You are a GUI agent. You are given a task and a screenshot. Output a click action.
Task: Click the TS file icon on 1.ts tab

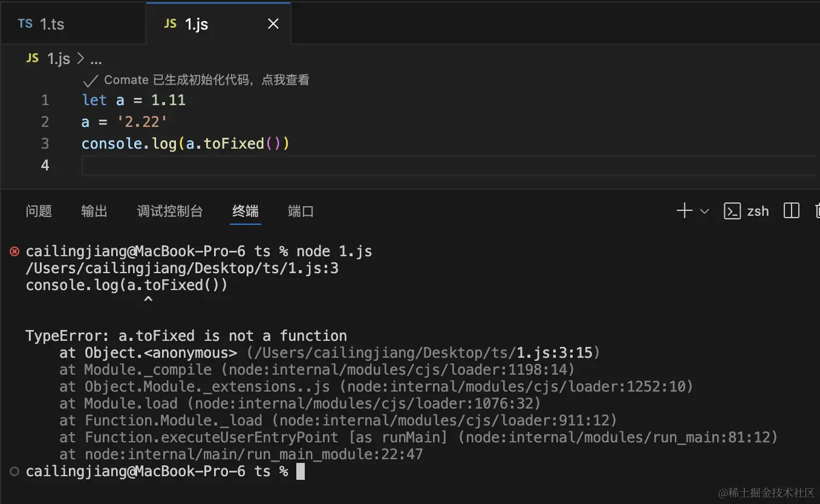coord(25,24)
